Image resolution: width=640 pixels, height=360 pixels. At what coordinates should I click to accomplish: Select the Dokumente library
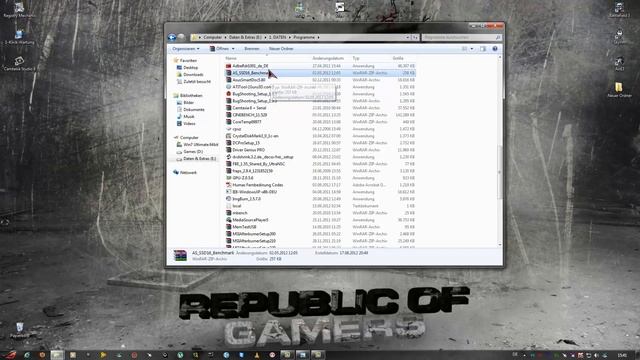click(193, 109)
